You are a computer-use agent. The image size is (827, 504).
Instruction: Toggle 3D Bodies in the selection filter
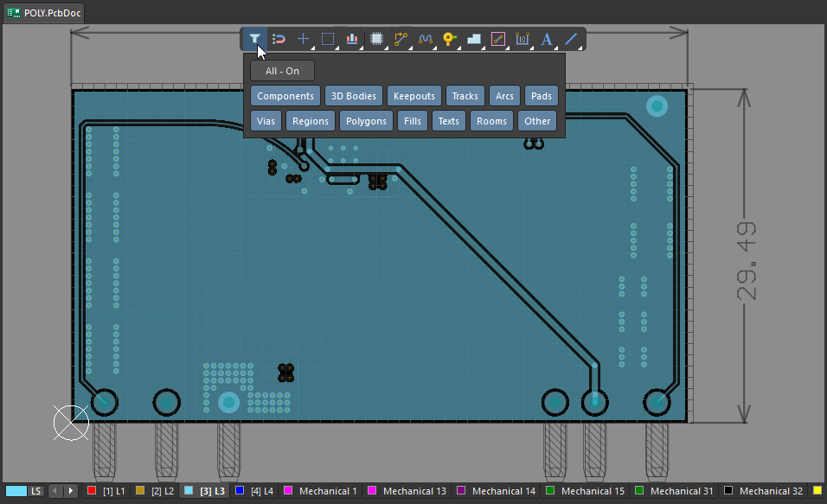point(353,96)
